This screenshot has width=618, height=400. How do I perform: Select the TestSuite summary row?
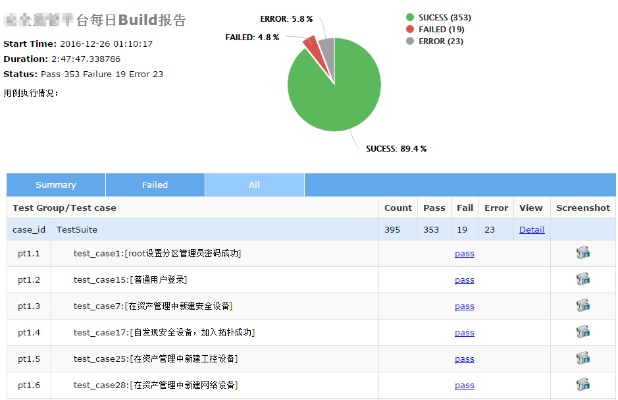(200, 230)
